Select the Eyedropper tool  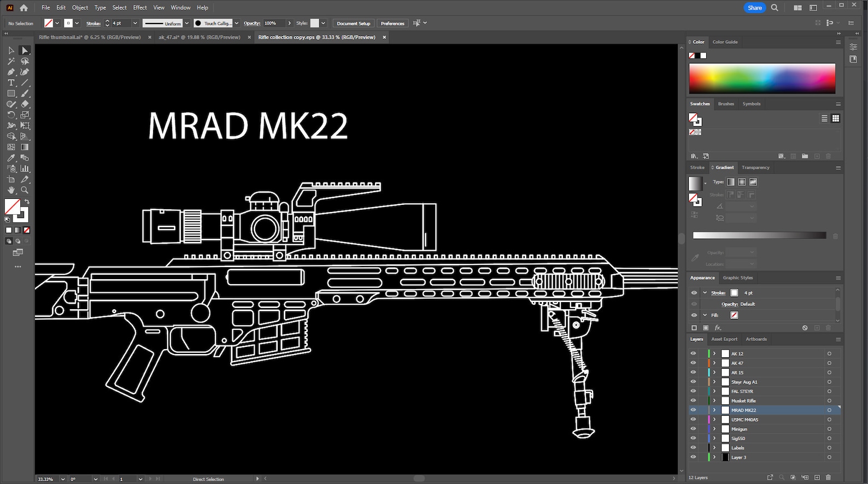click(x=11, y=158)
